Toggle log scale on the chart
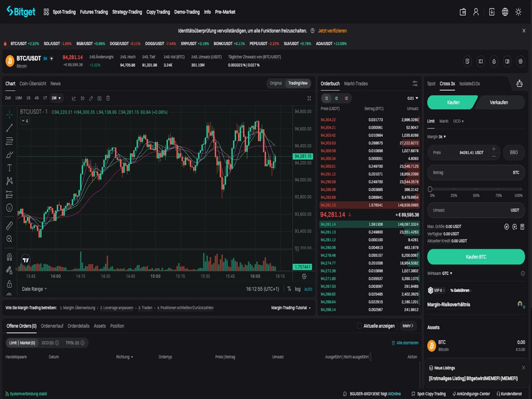The width and height of the screenshot is (532, 399). pyautogui.click(x=298, y=289)
